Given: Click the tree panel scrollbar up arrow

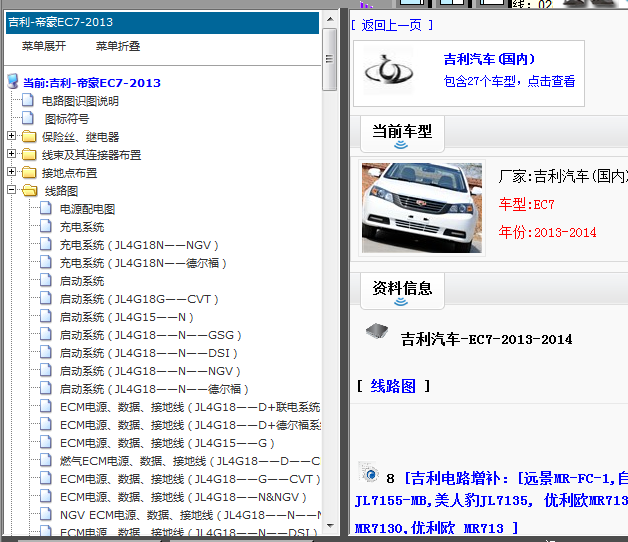Looking at the screenshot, I should 329,20.
